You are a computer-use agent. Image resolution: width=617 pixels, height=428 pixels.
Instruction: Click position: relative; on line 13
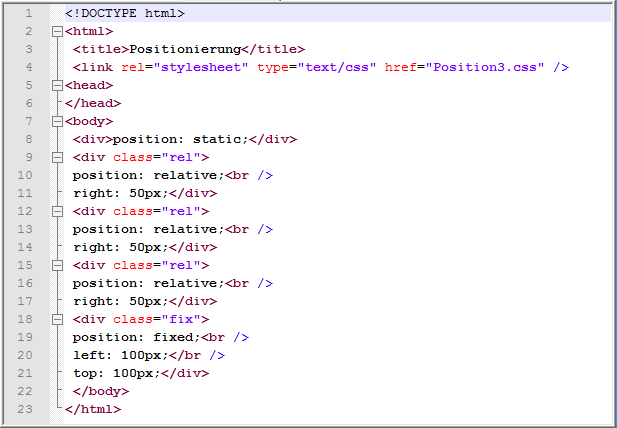[x=149, y=229]
